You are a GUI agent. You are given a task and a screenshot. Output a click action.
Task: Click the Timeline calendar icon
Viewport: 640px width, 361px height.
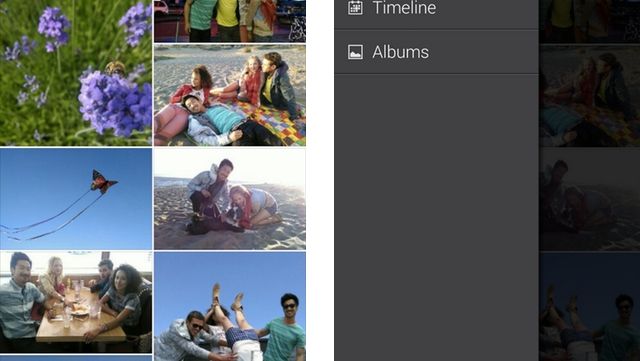[355, 7]
